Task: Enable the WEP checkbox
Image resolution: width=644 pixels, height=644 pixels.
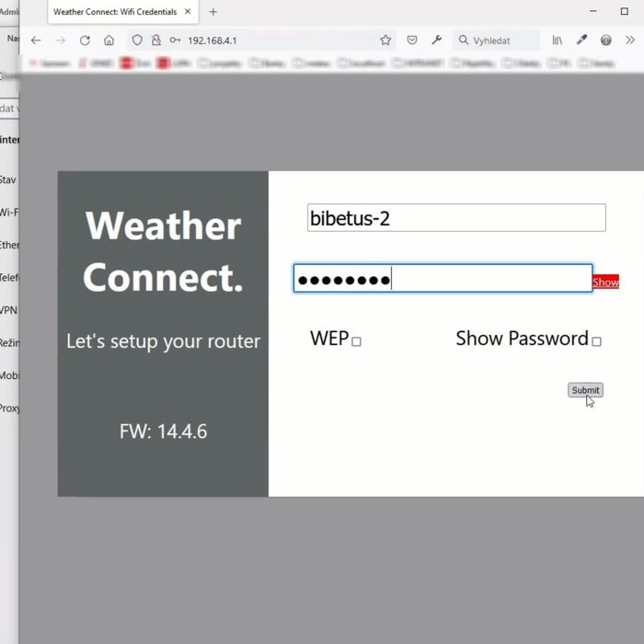Action: [x=357, y=341]
